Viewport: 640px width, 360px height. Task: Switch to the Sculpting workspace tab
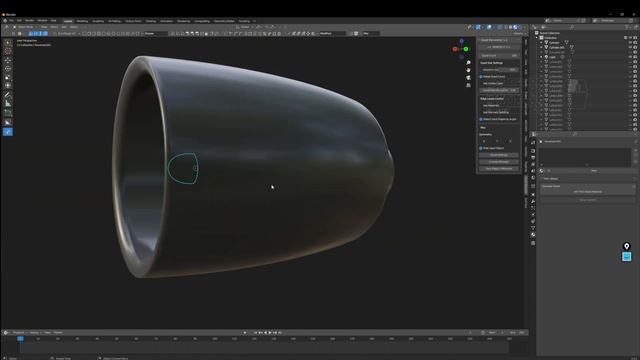pos(98,21)
